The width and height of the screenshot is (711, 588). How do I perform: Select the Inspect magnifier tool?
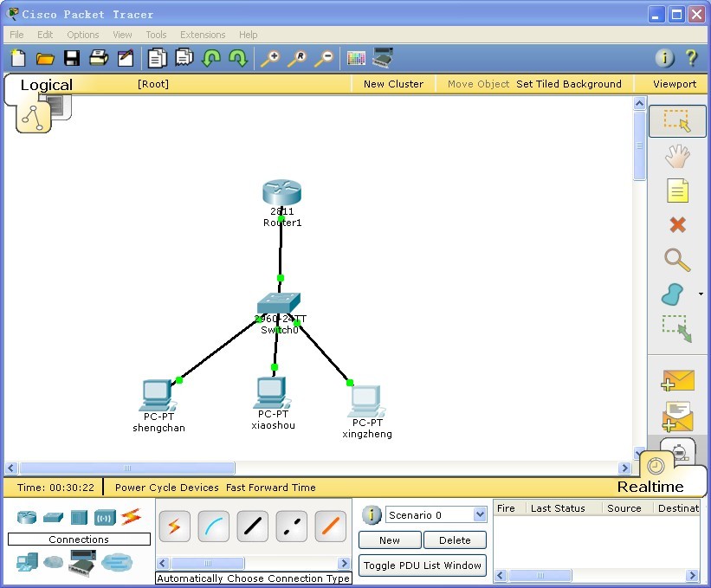(677, 260)
